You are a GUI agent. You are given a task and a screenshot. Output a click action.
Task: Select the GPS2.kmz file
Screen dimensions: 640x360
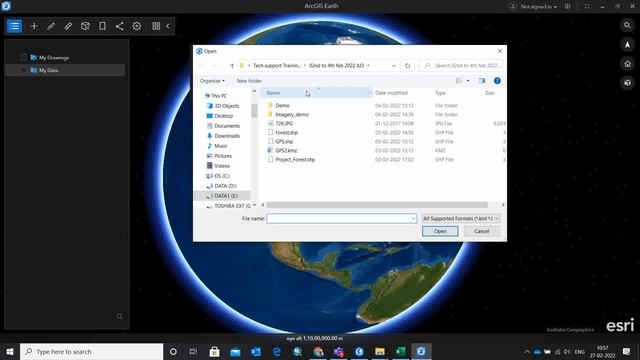click(x=286, y=151)
